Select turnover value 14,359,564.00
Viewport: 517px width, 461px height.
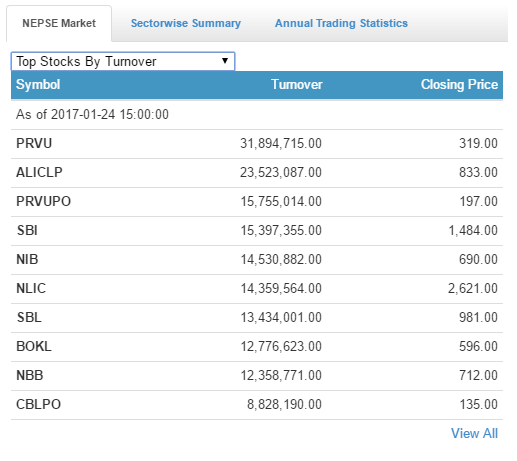[281, 288]
